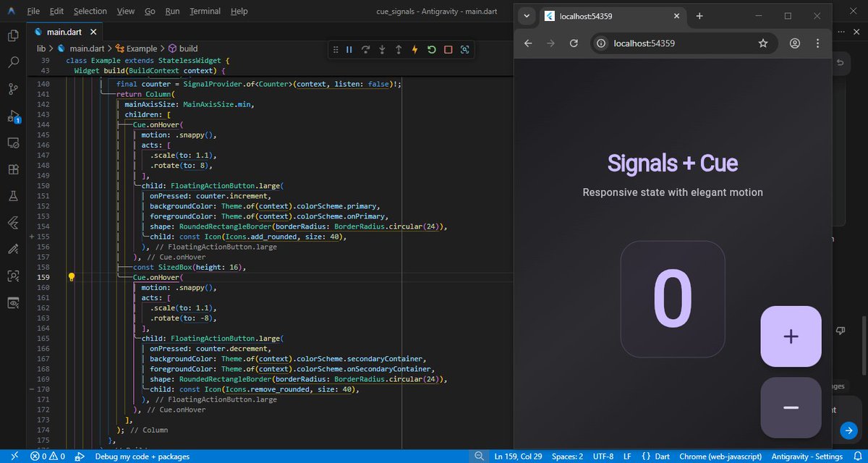Go forward in the browser
The image size is (868, 463).
[551, 43]
